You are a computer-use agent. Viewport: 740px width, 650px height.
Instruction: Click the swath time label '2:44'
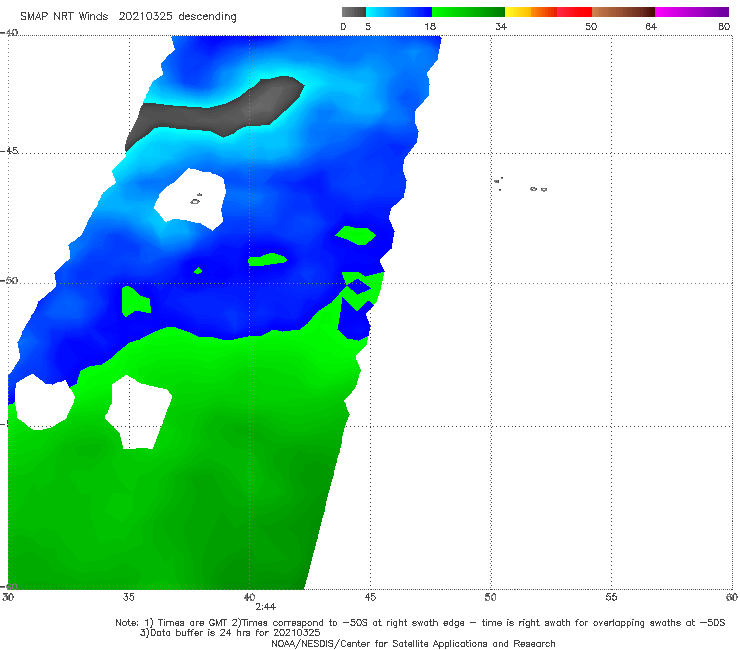(266, 607)
